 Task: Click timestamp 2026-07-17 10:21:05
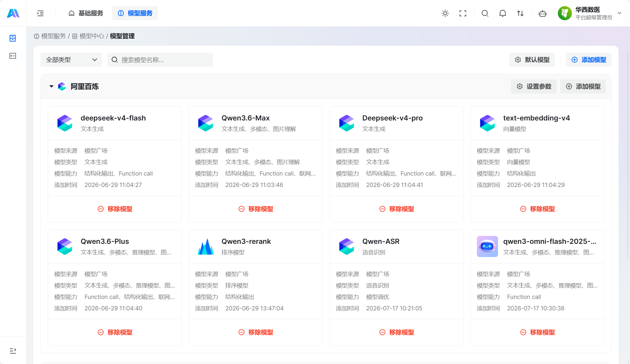[x=394, y=308]
